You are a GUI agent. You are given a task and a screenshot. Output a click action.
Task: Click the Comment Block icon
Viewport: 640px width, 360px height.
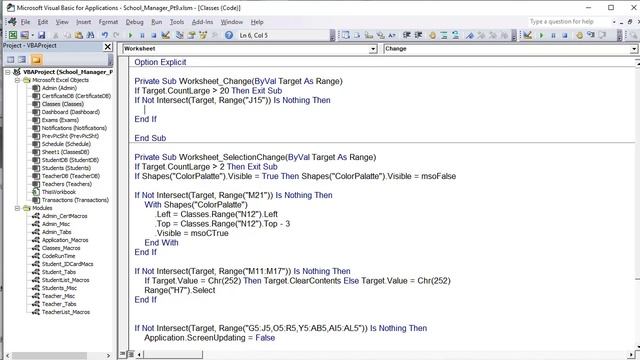pos(444,36)
